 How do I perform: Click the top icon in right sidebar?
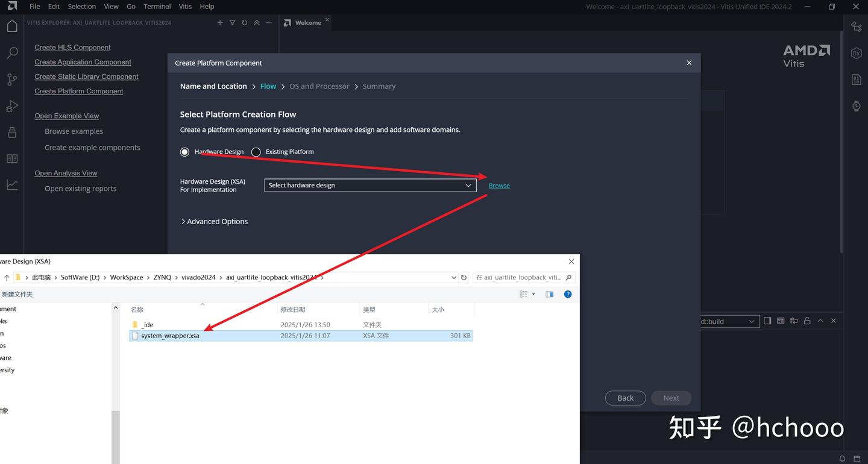[856, 27]
